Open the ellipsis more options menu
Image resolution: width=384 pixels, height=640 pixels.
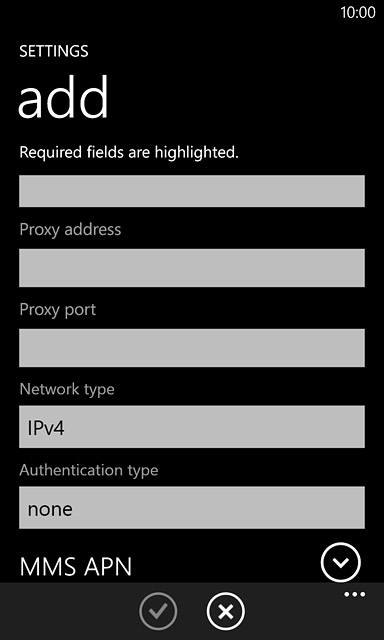pyautogui.click(x=355, y=595)
